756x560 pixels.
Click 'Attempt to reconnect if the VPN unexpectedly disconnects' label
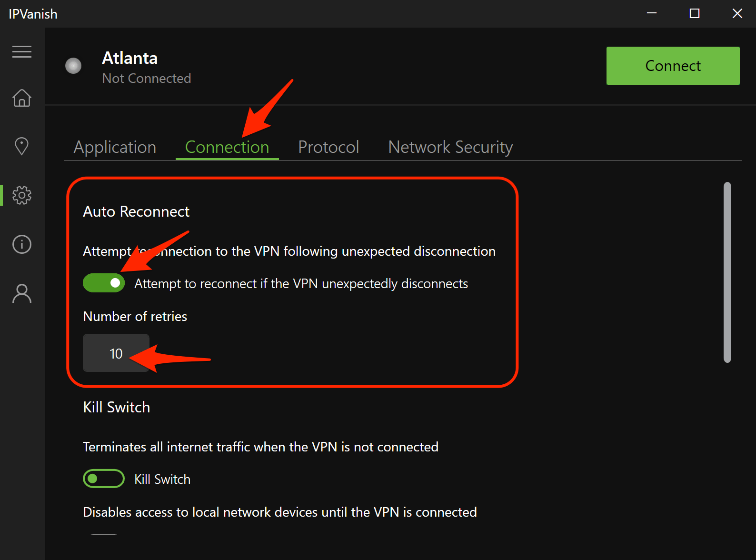pos(301,284)
